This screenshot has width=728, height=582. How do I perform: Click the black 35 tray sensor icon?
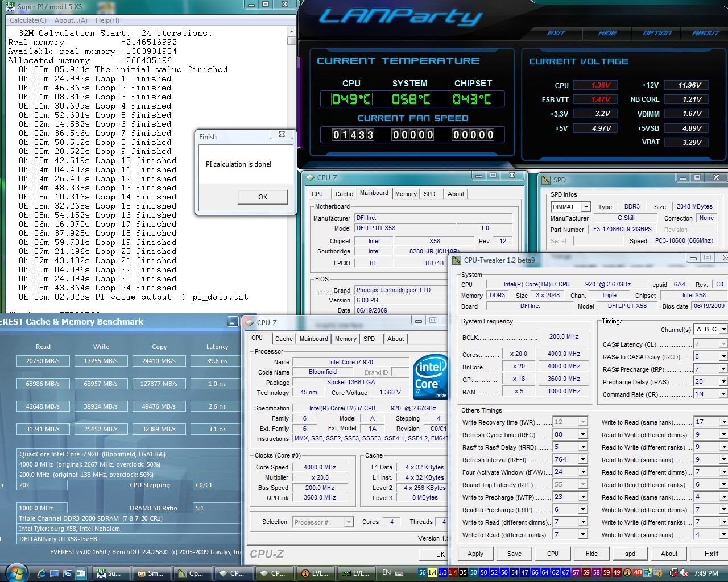(x=463, y=572)
